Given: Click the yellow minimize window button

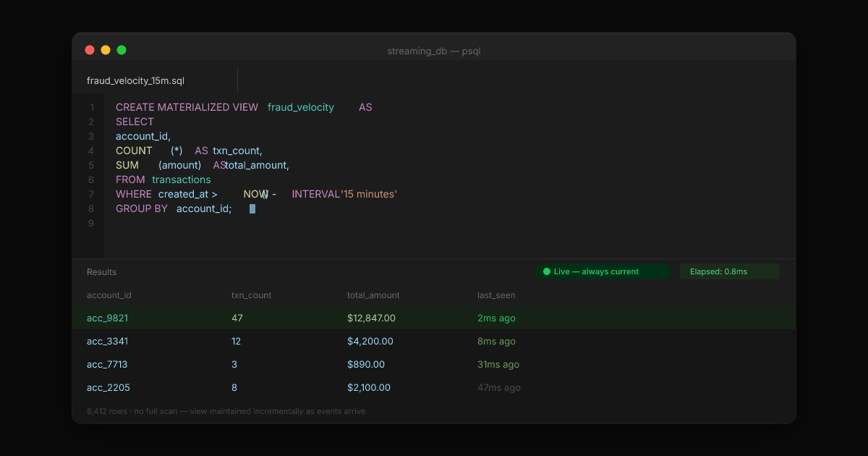Looking at the screenshot, I should [106, 50].
